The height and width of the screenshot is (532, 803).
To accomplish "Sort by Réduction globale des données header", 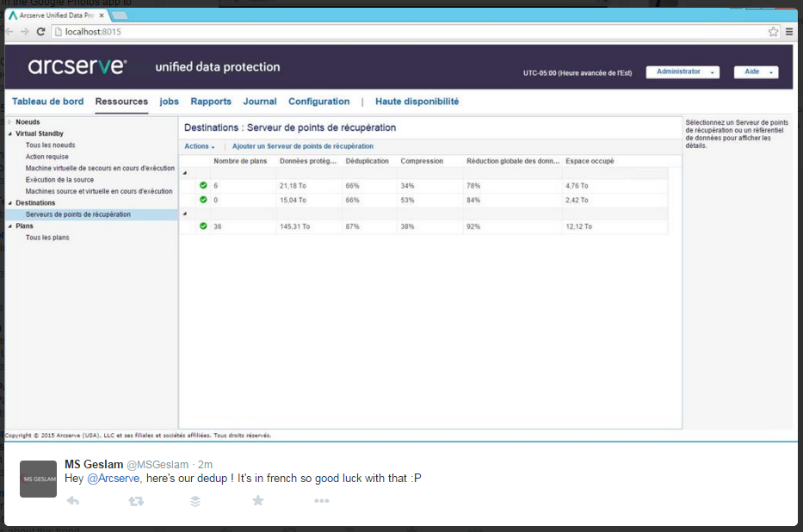I will [x=513, y=161].
